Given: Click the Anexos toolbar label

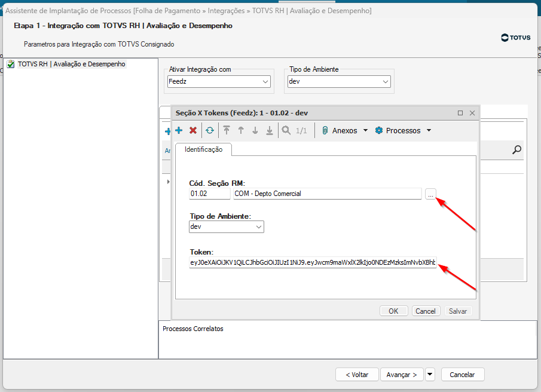Looking at the screenshot, I should [345, 131].
